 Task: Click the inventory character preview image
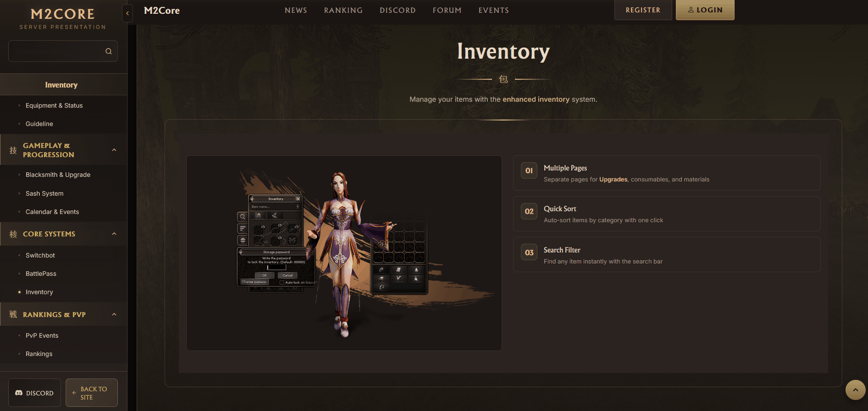(x=344, y=253)
